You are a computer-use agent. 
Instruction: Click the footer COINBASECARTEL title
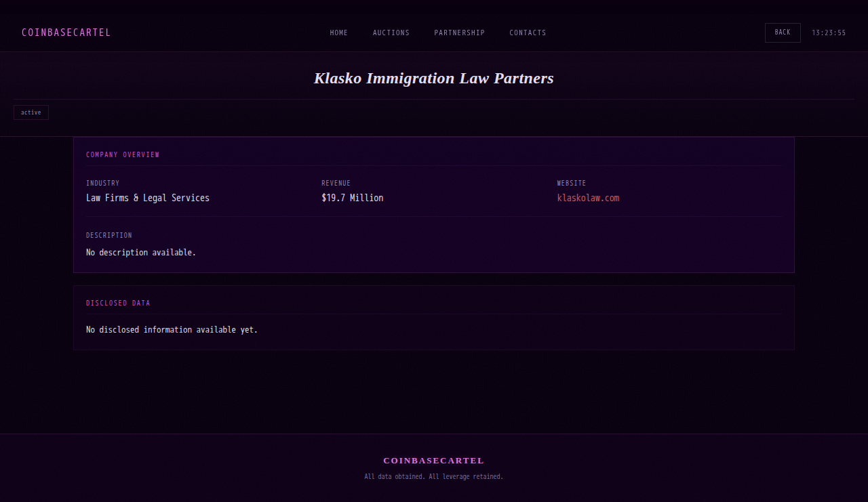coord(434,461)
